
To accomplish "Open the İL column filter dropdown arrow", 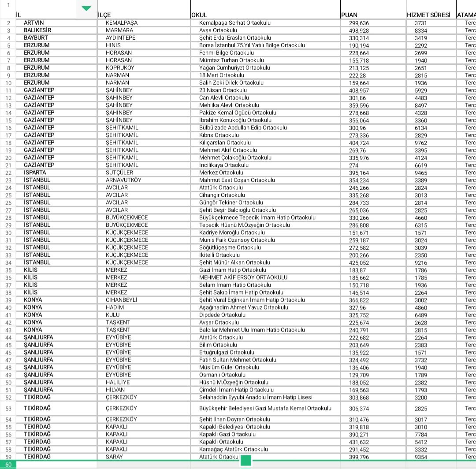I will [86, 8].
